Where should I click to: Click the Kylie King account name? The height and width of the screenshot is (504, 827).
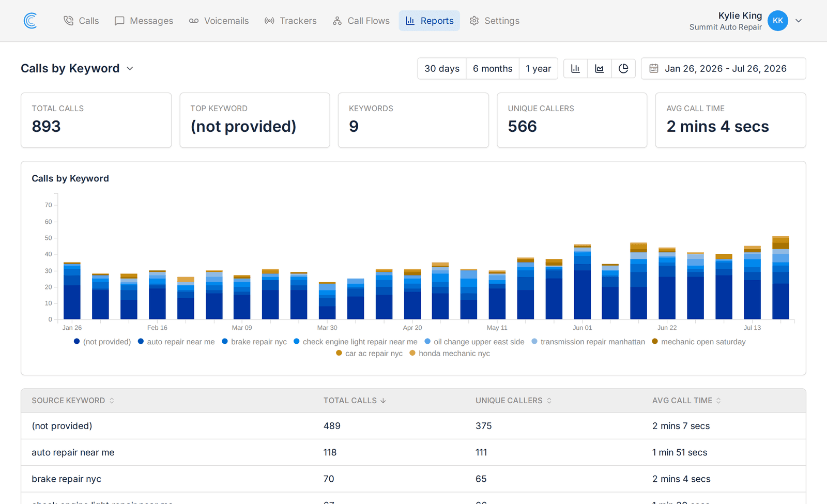740,16
